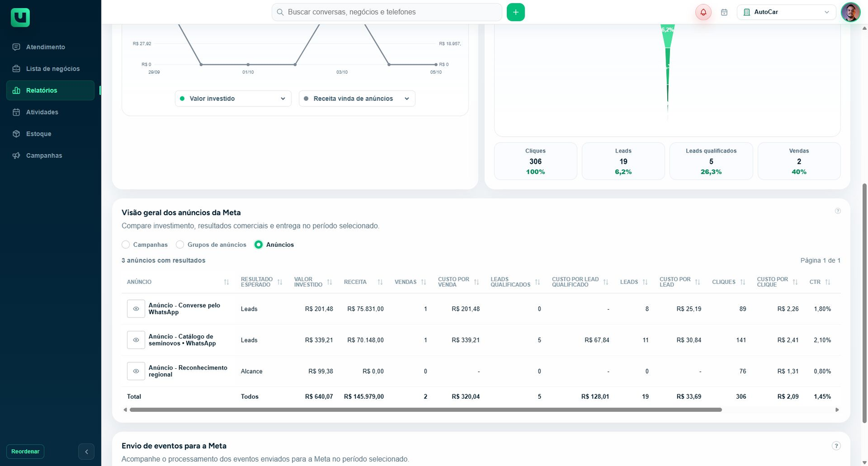Open the notifications bell
Screen dimensions: 868x466
coord(703,12)
